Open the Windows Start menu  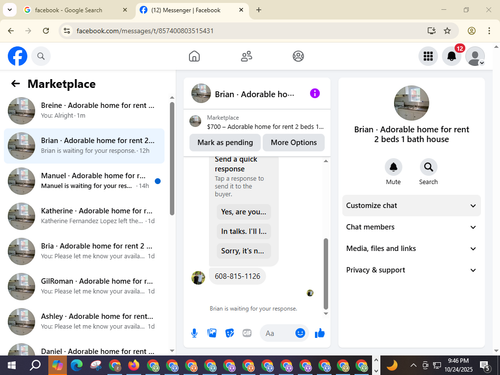click(12, 366)
